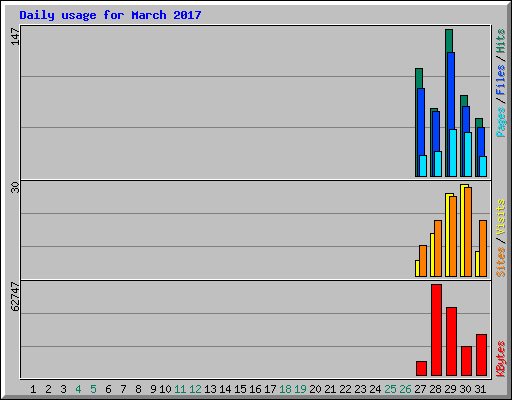Click weekend day 12 on the x-axis
This screenshot has height=400, width=512.
(195, 389)
